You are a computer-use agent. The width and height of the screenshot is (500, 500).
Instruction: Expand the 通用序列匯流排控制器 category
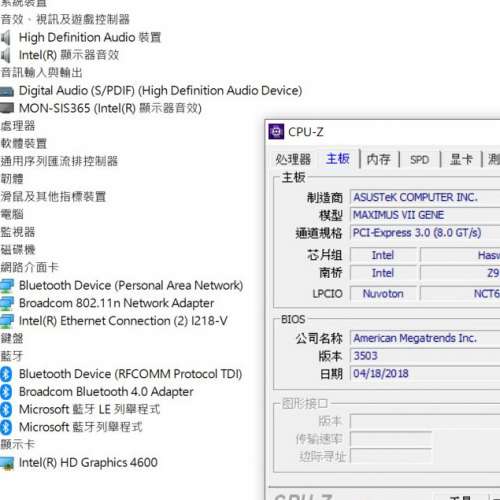pos(59,161)
